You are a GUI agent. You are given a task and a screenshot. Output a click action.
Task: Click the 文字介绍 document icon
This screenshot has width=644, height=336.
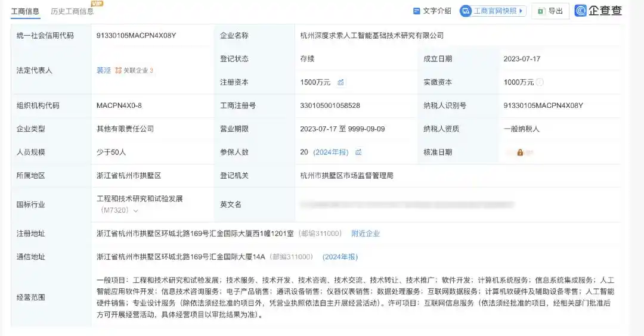point(416,11)
